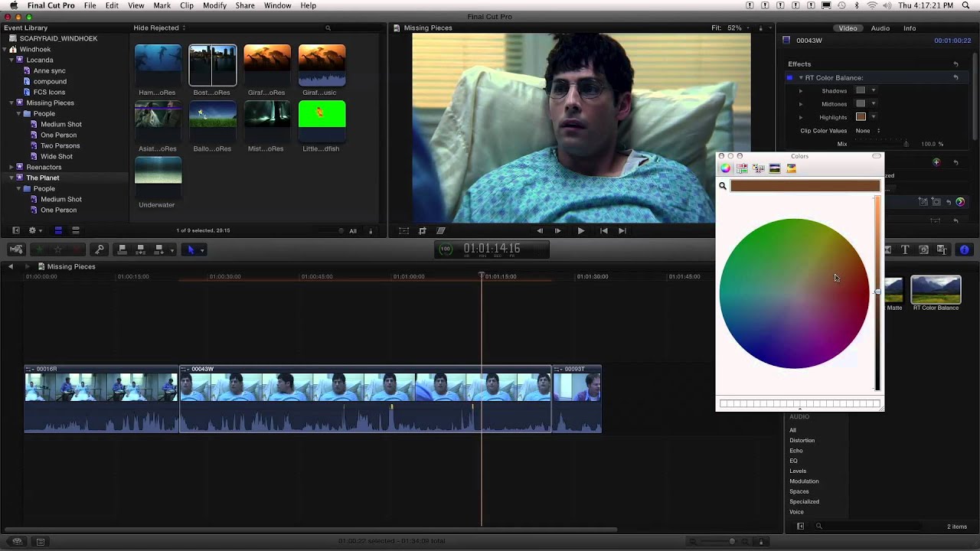Image resolution: width=980 pixels, height=551 pixels.
Task: Open the import media camera icon
Action: [16, 249]
